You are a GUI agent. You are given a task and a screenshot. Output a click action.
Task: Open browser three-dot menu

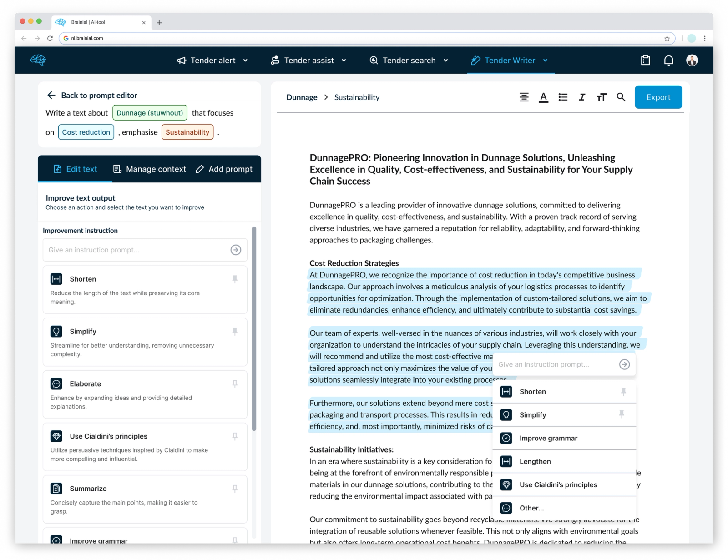[704, 38]
